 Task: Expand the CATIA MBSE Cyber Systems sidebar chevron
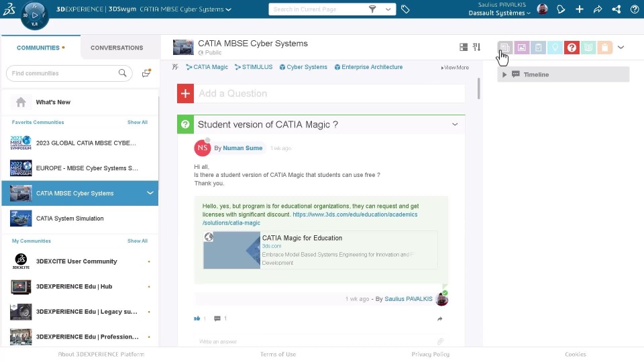tap(150, 193)
